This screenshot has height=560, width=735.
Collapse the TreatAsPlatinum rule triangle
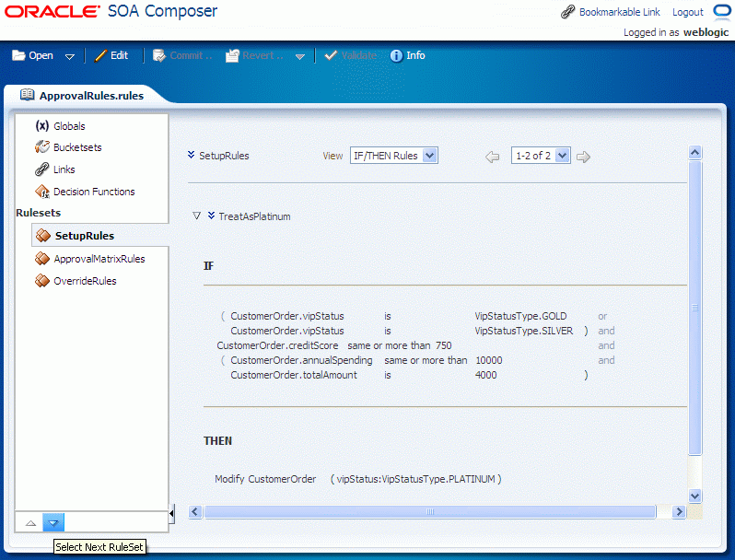click(x=197, y=216)
